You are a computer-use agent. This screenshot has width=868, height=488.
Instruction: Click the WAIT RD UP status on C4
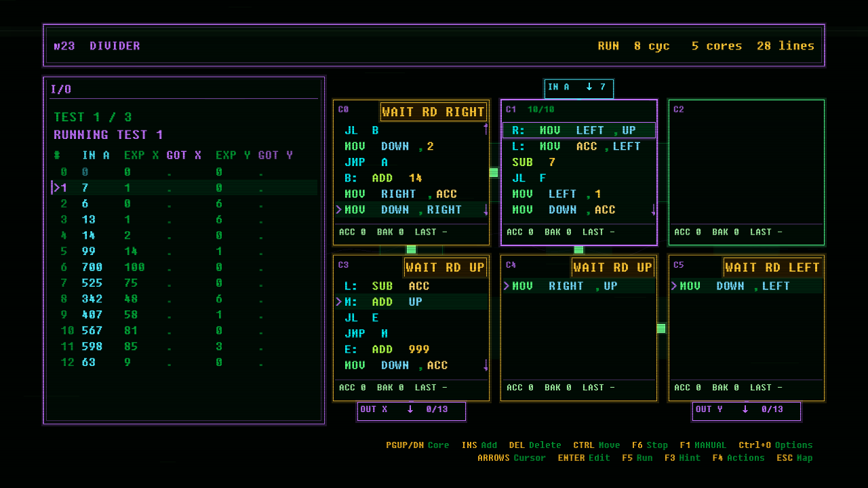click(x=612, y=267)
